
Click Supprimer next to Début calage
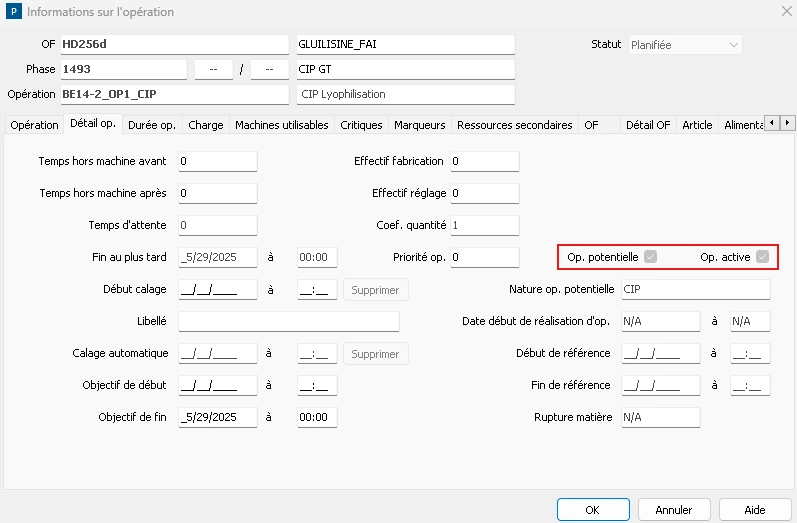coord(375,290)
